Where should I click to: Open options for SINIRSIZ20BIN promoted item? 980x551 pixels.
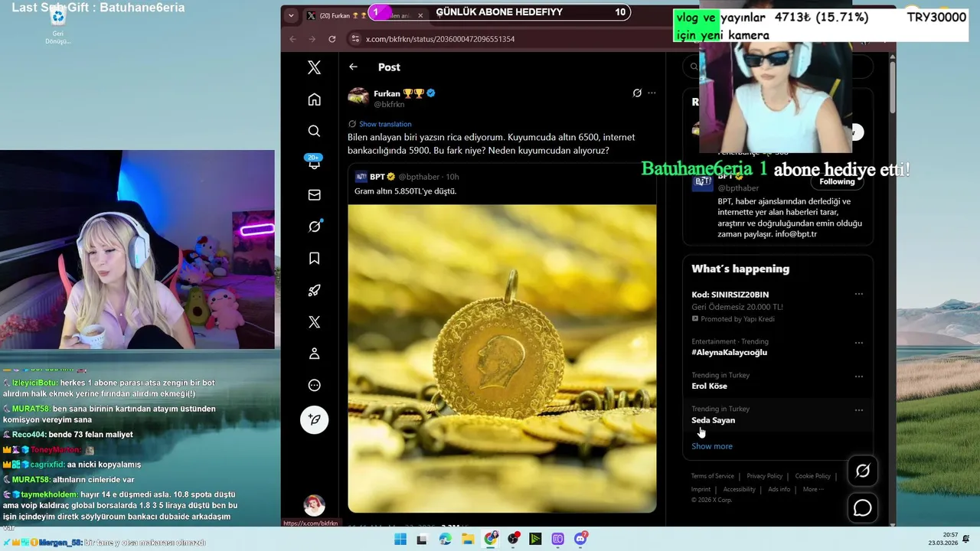click(859, 294)
